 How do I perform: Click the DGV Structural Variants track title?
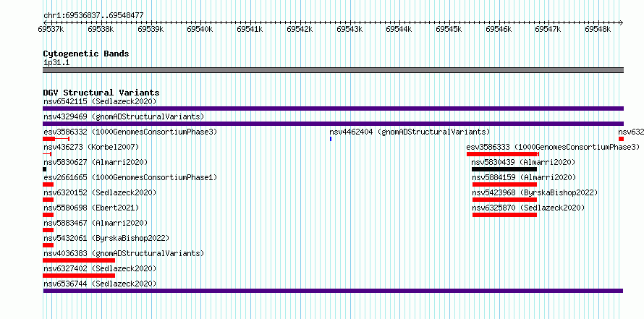101,93
